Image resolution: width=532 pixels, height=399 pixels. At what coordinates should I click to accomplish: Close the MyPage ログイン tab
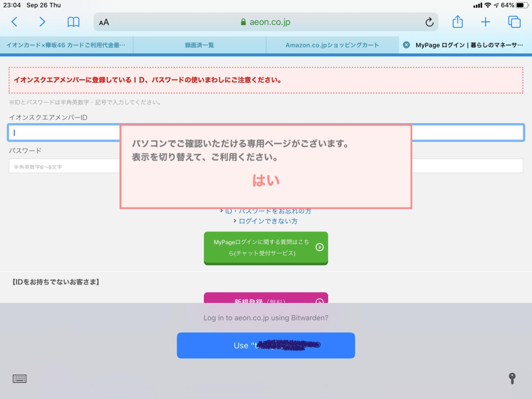(x=407, y=45)
